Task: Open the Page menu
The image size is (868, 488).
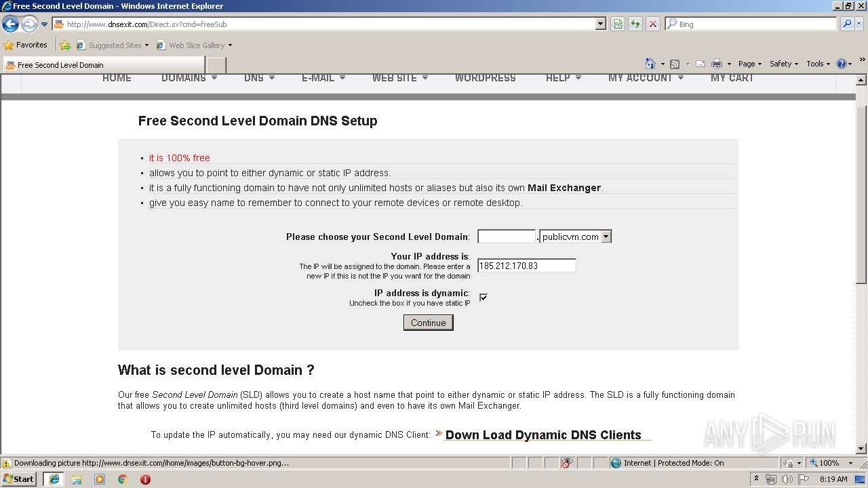Action: point(750,64)
